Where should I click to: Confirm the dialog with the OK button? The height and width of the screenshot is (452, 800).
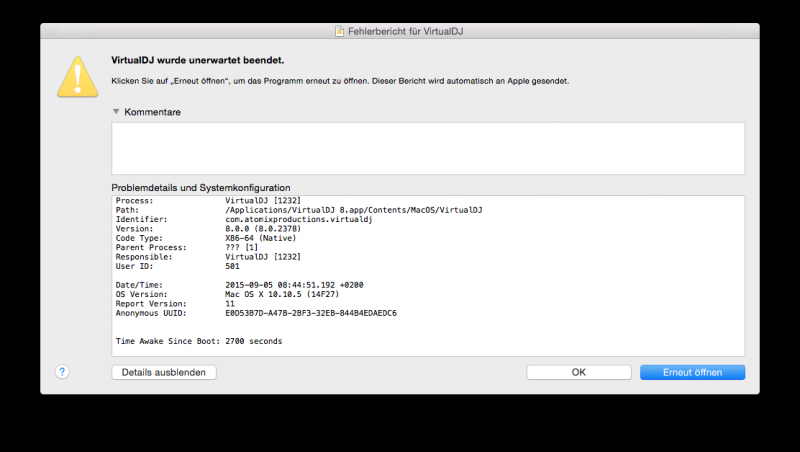579,372
